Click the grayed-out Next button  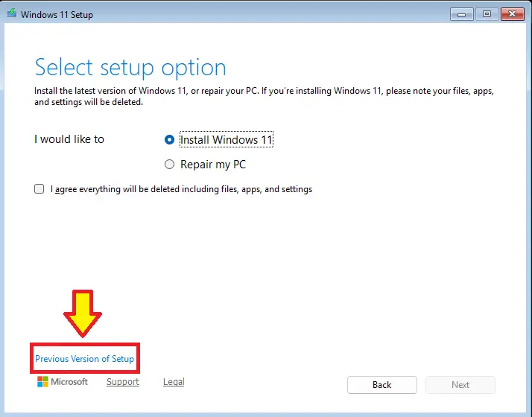[460, 385]
